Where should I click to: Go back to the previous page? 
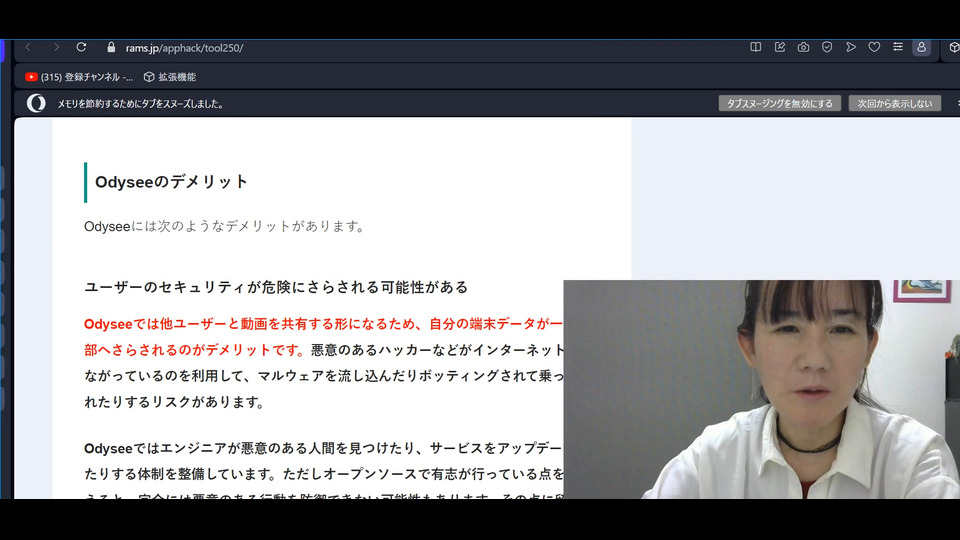(x=28, y=47)
